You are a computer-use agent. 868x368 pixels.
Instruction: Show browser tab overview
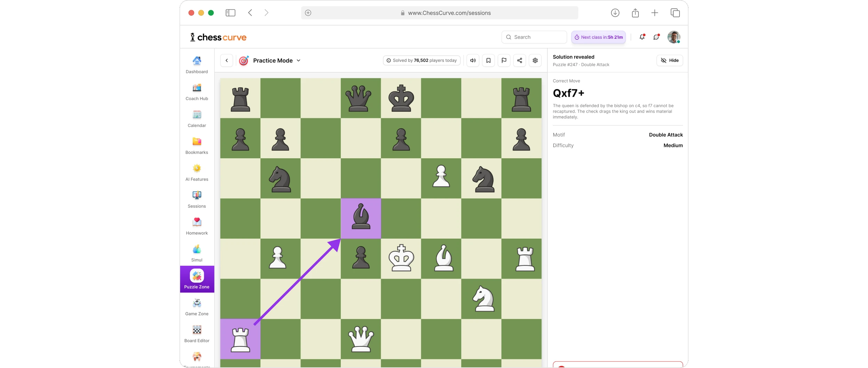tap(675, 13)
